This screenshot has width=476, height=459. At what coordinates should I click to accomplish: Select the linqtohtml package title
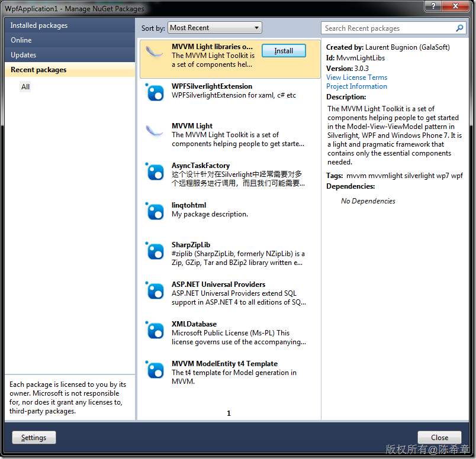[189, 205]
